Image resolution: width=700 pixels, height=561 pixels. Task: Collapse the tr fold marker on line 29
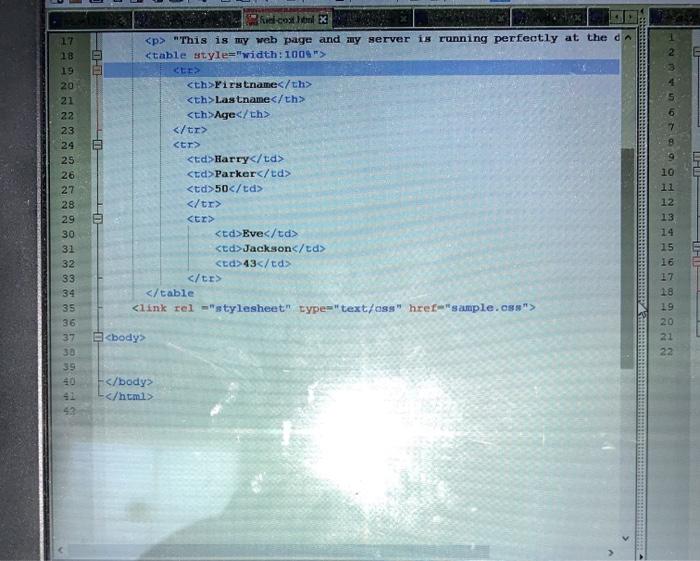tap(98, 218)
